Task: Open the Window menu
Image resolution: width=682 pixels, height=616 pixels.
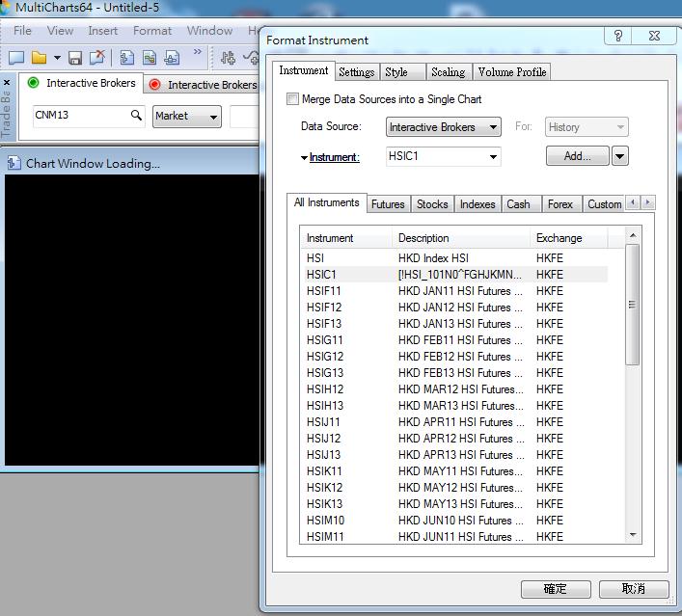Action: pos(209,31)
